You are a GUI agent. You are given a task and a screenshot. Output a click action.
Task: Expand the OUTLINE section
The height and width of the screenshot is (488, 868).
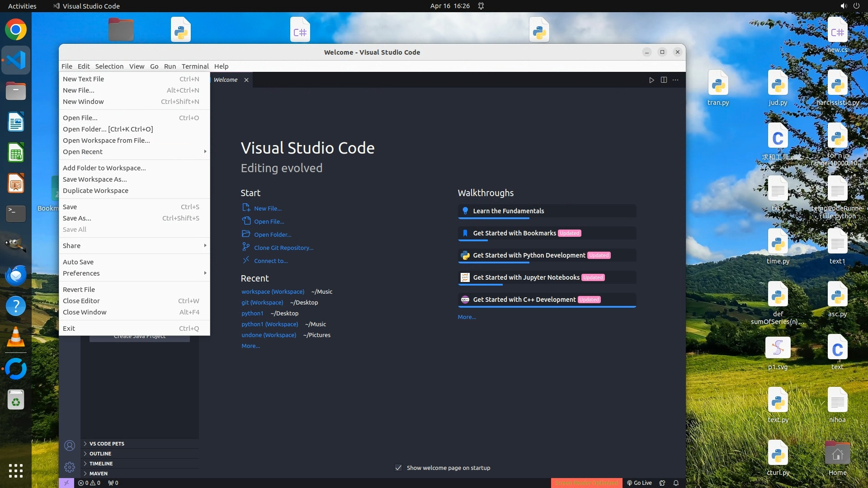point(100,454)
